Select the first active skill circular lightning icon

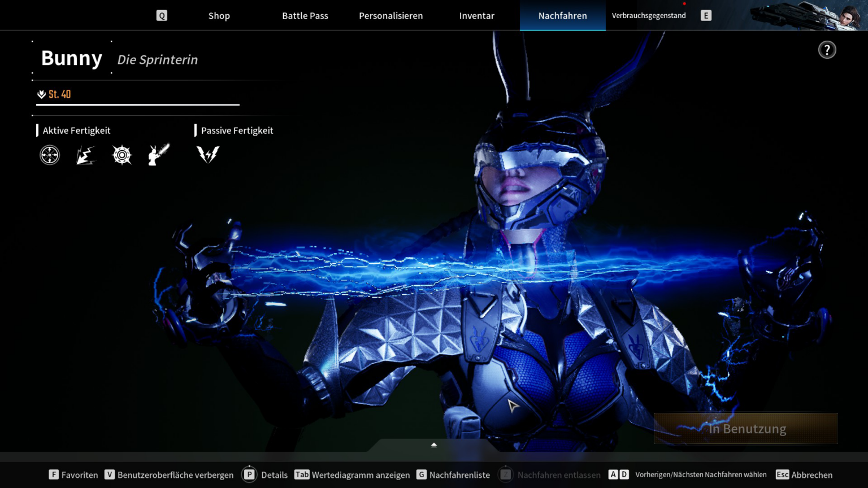(x=50, y=155)
